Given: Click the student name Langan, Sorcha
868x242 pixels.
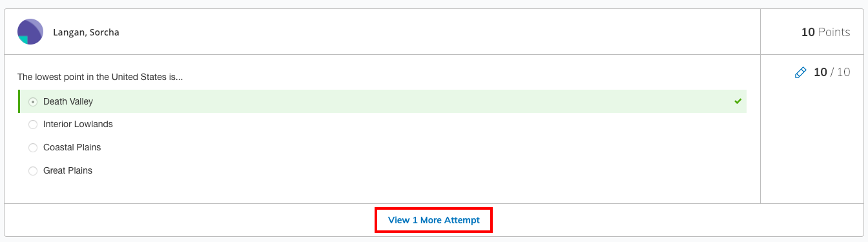Looking at the screenshot, I should tap(86, 32).
